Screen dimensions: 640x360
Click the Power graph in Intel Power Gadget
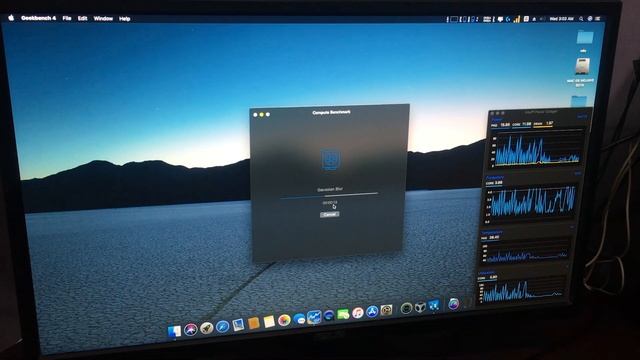(537, 149)
